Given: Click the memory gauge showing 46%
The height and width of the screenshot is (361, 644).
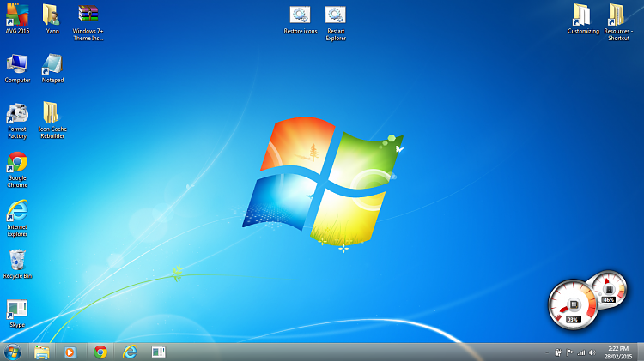Looking at the screenshot, I should 608,290.
